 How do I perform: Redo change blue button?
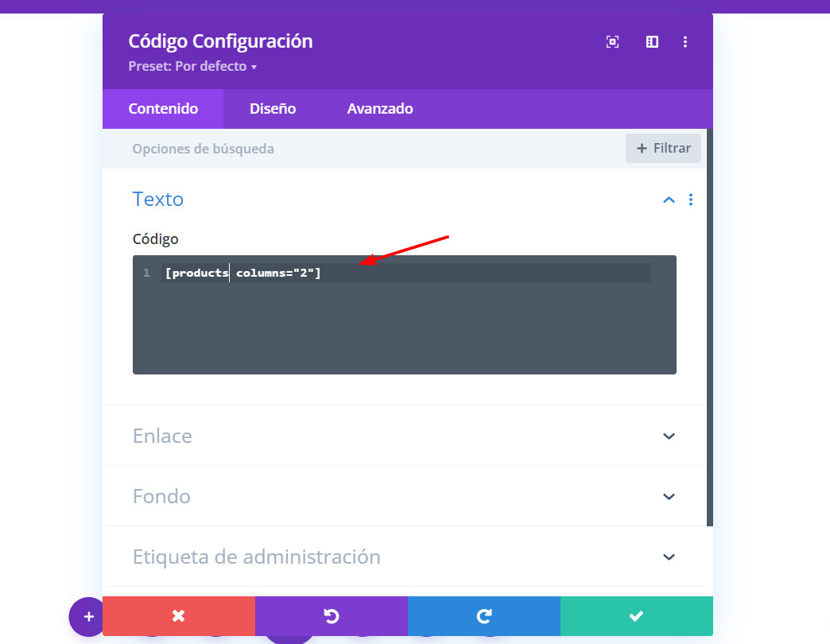[484, 616]
